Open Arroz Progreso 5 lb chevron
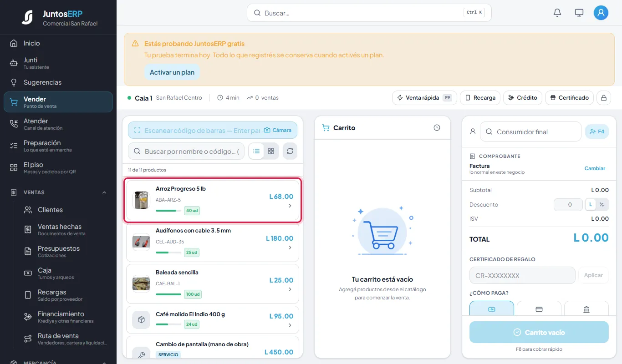The height and width of the screenshot is (364, 622). click(290, 206)
